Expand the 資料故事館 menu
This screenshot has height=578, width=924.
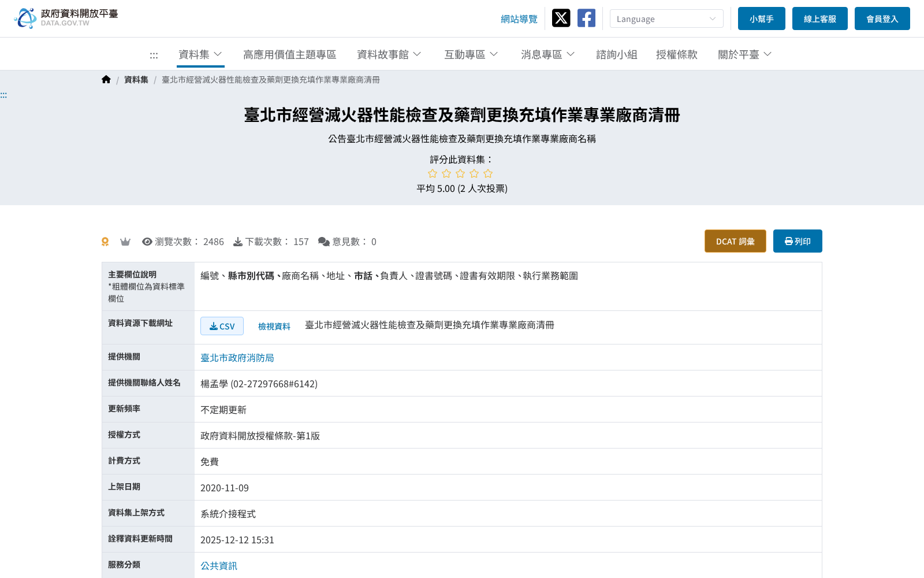pyautogui.click(x=389, y=54)
